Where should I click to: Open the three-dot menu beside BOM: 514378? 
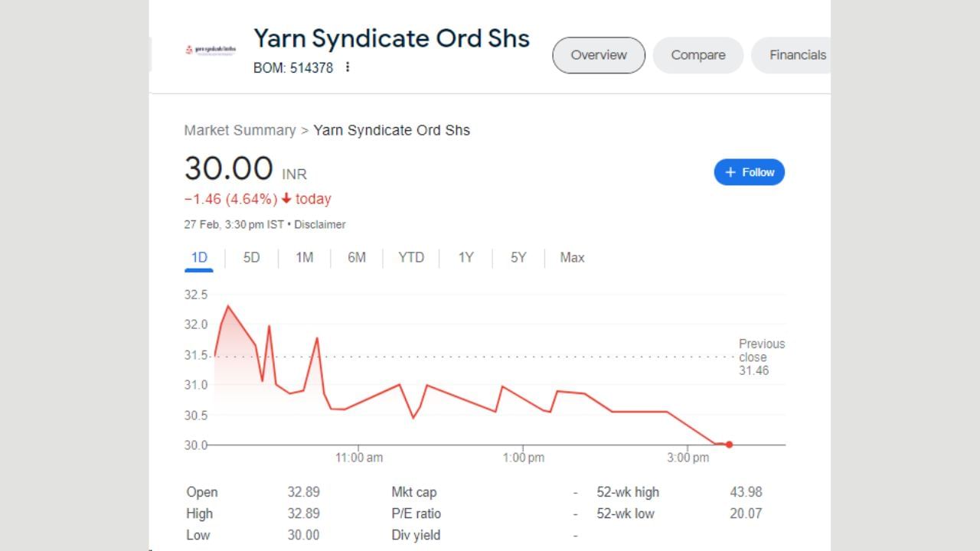tap(348, 67)
